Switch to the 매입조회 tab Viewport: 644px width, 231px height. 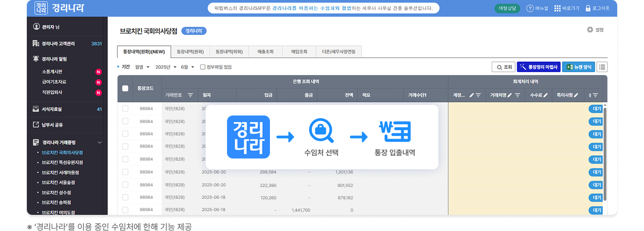299,52
